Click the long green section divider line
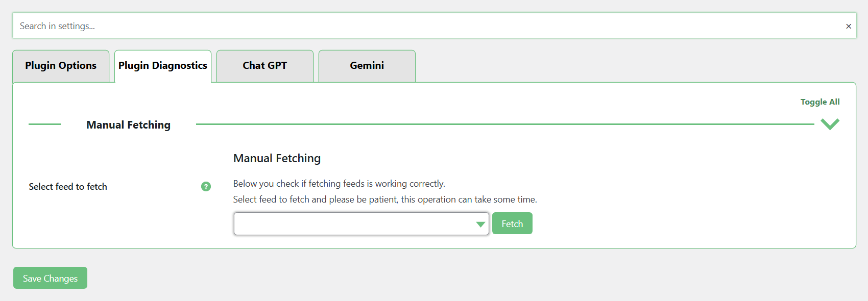Image resolution: width=868 pixels, height=301 pixels. click(504, 124)
